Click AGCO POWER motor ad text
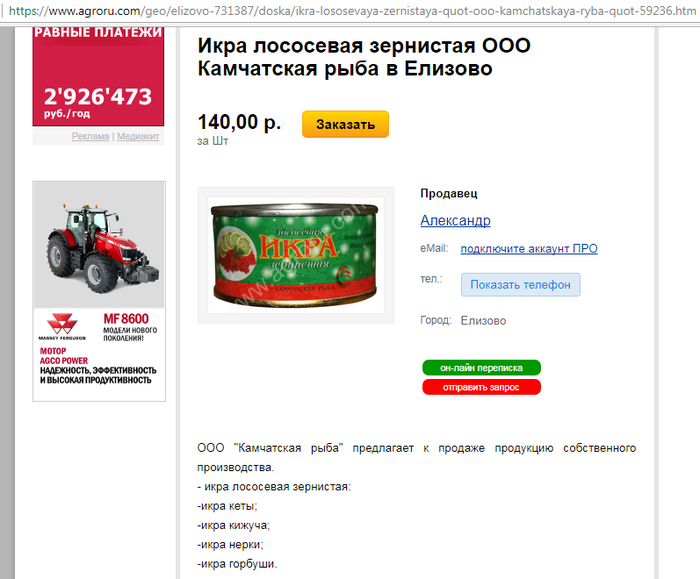The image size is (700, 579). tap(64, 356)
